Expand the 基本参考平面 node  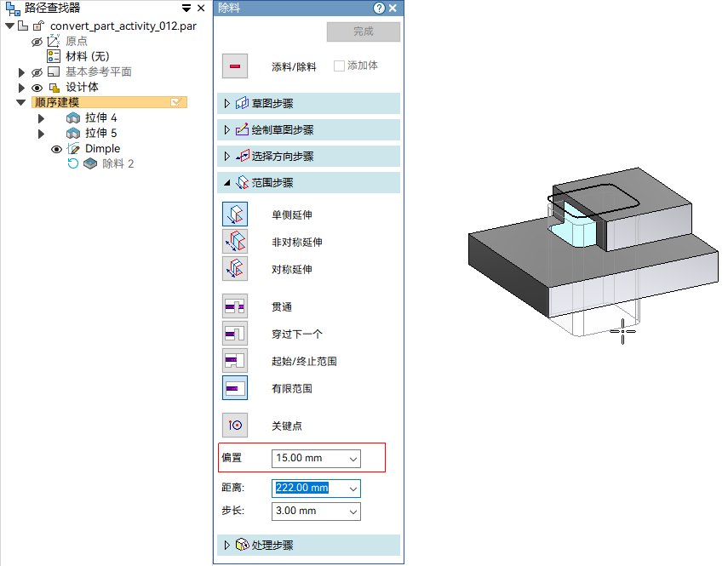[x=21, y=72]
